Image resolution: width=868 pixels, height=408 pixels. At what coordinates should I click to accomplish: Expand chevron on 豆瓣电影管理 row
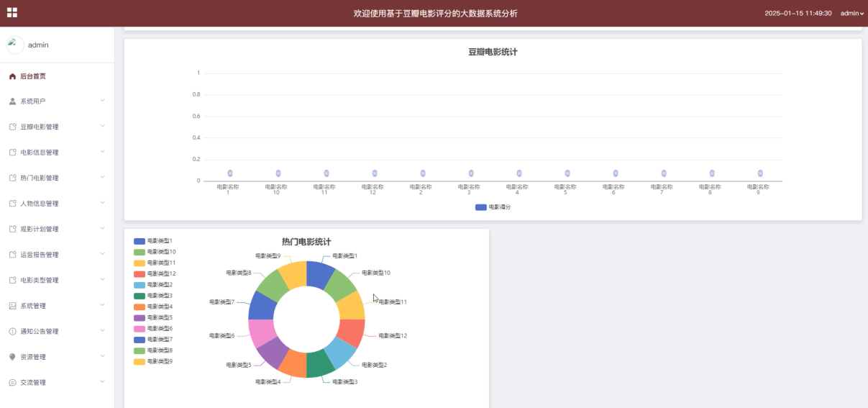point(102,126)
